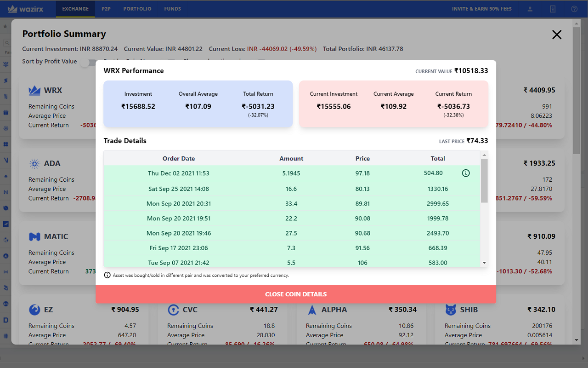Click the Price column header

pos(362,158)
